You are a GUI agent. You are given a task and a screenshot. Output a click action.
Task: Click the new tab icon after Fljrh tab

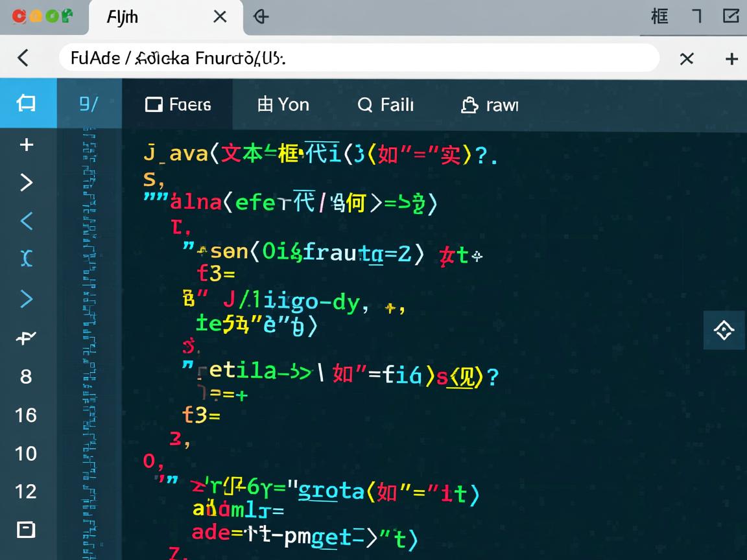coord(261,17)
